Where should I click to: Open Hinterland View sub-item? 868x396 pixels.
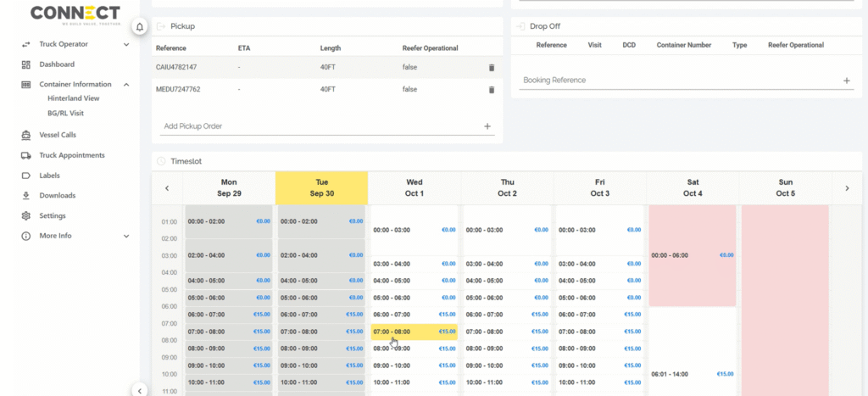[x=73, y=98]
